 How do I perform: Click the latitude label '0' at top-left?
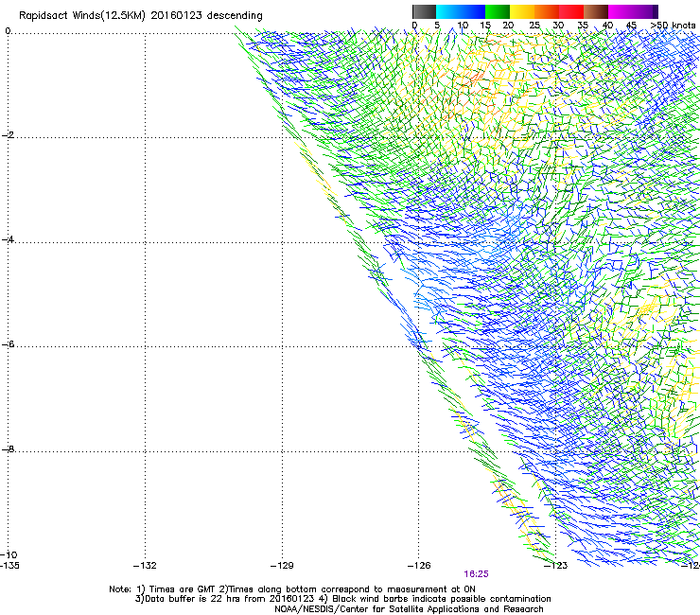click(8, 31)
